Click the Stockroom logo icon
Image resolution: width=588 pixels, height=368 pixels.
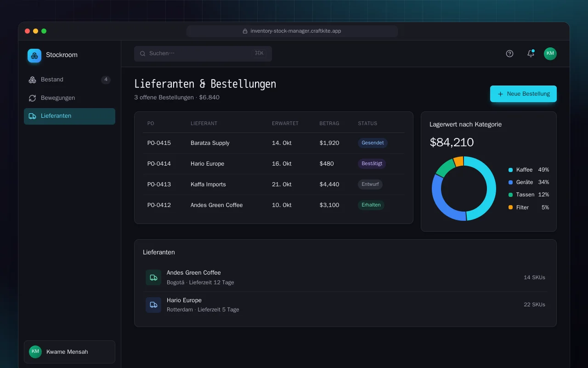point(34,56)
